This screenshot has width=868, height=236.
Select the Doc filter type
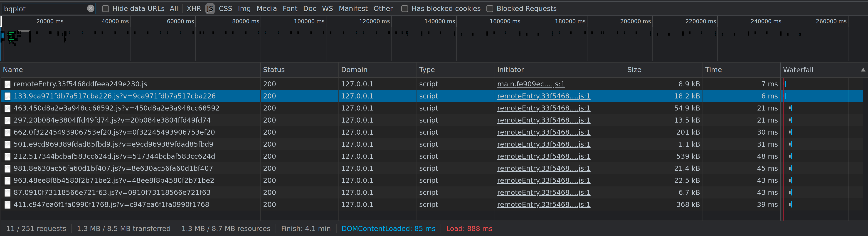[x=310, y=8]
